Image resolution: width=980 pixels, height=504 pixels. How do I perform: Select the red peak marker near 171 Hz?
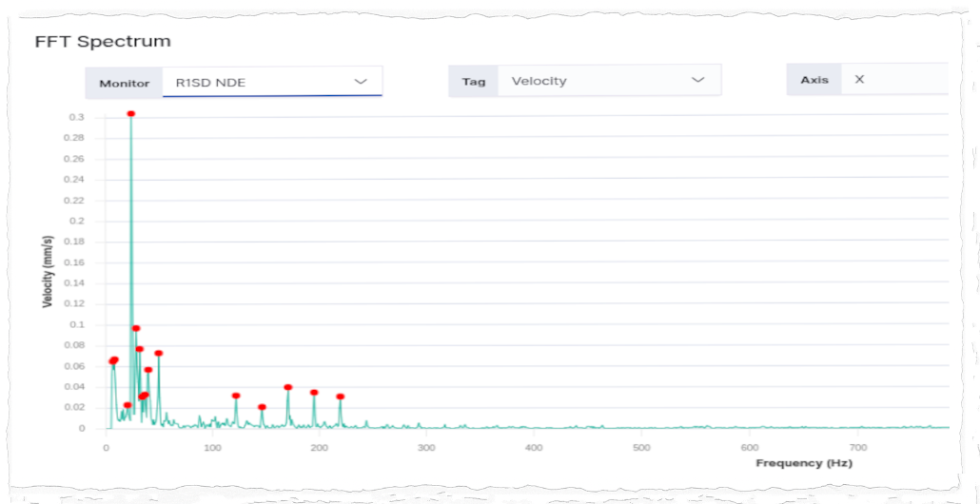coord(288,387)
